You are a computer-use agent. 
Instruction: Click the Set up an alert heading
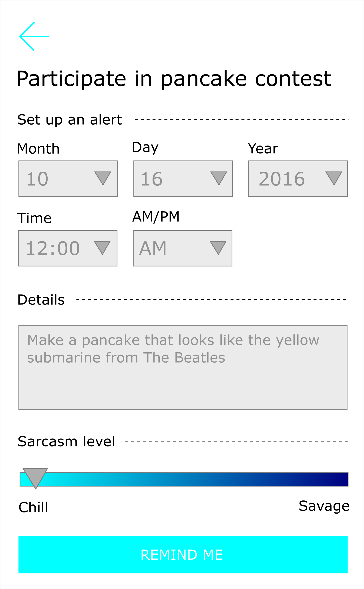click(x=69, y=119)
